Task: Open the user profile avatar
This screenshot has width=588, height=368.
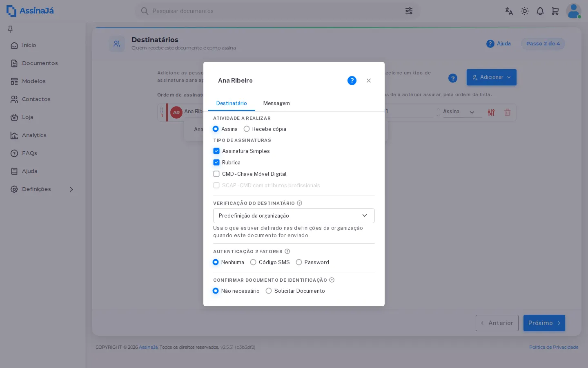Action: (x=573, y=11)
